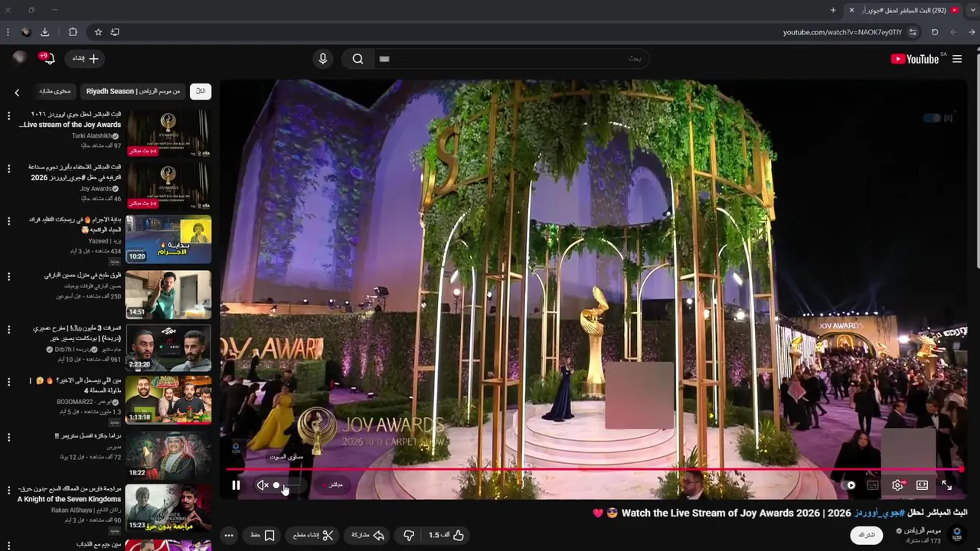
Task: Open options for the 14:51 cooking video
Action: 9,275
